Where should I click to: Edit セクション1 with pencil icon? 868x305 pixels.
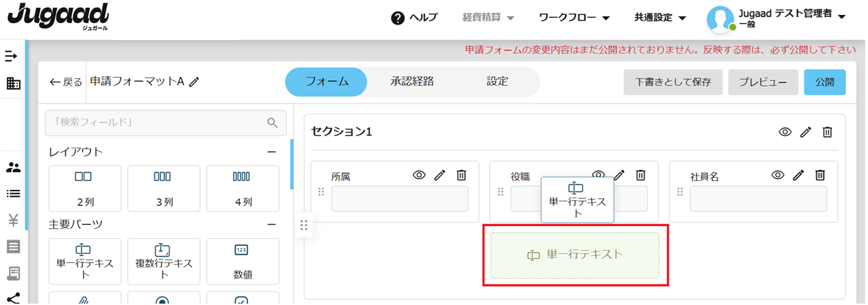806,132
